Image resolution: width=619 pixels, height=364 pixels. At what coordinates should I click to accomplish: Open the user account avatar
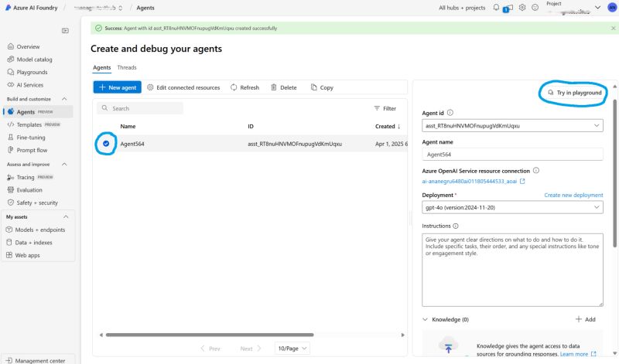(x=612, y=8)
